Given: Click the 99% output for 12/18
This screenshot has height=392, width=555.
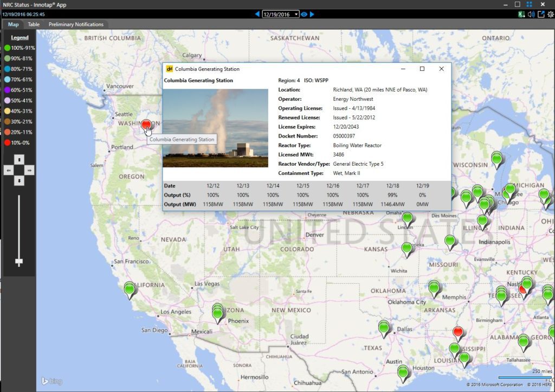Looking at the screenshot, I should coord(392,195).
